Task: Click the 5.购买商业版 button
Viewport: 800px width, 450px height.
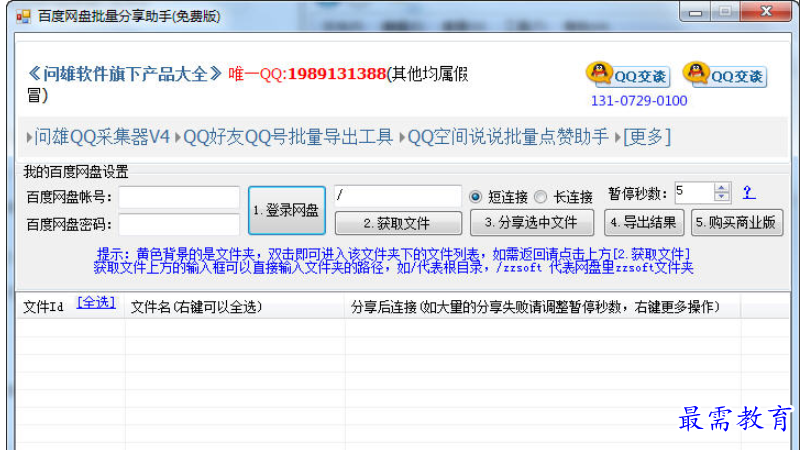Action: pyautogui.click(x=737, y=222)
